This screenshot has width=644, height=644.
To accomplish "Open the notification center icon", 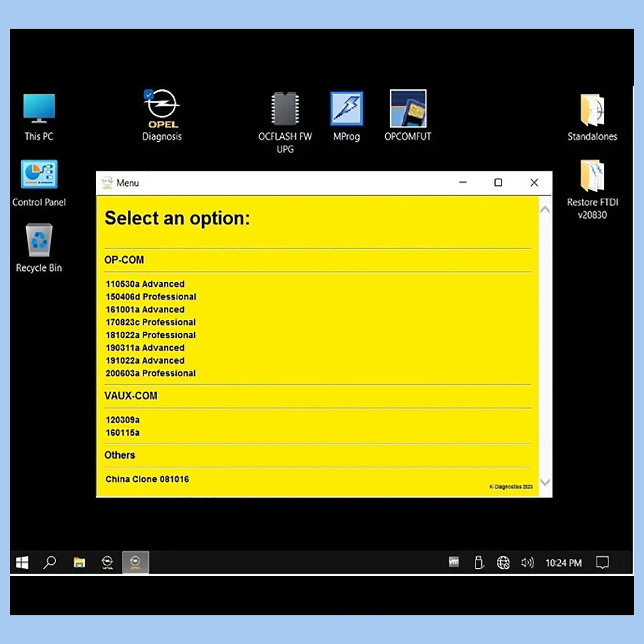I will click(x=602, y=563).
